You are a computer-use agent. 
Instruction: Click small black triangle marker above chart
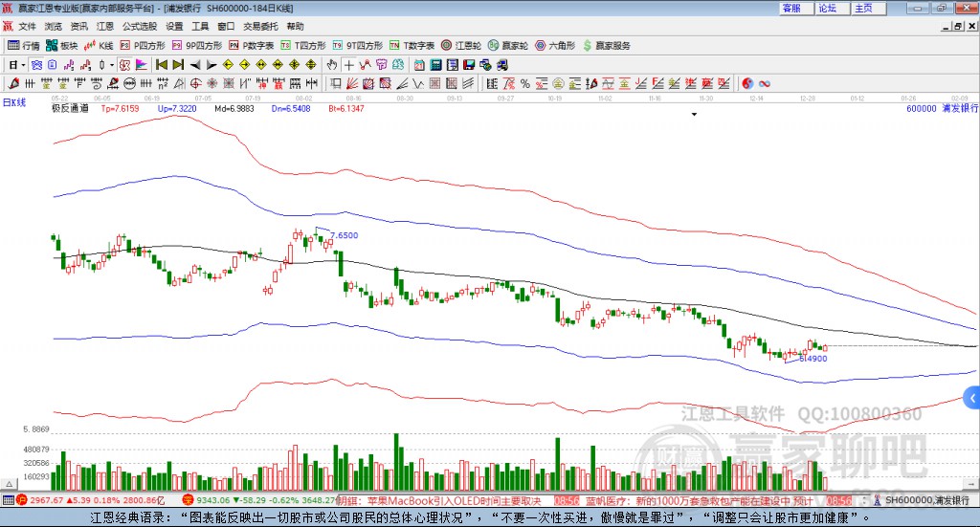(694, 114)
